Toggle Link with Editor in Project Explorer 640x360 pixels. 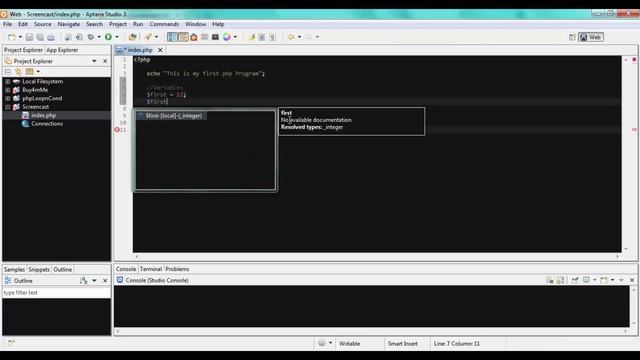pyautogui.click(x=18, y=72)
